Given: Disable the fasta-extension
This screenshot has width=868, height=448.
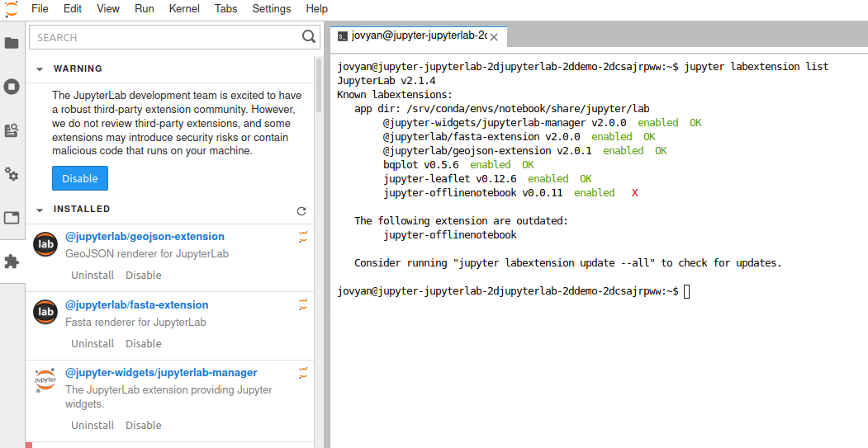Looking at the screenshot, I should pyautogui.click(x=144, y=343).
